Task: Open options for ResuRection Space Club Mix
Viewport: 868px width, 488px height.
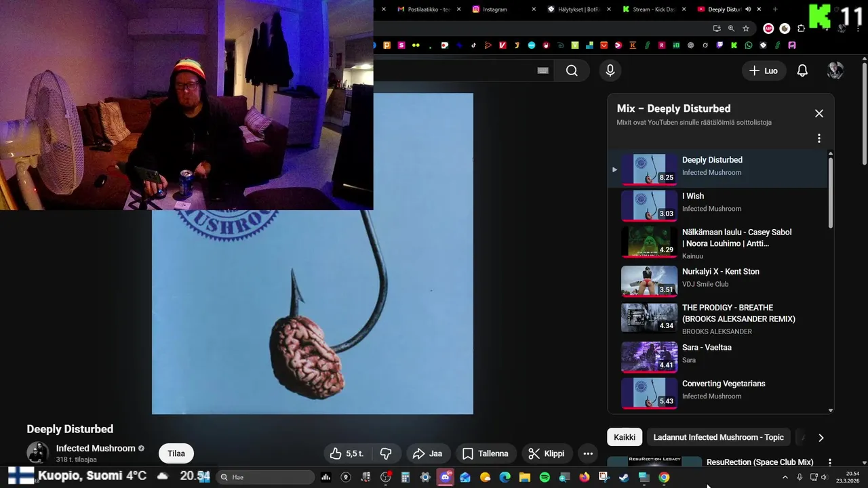Action: [x=829, y=462]
